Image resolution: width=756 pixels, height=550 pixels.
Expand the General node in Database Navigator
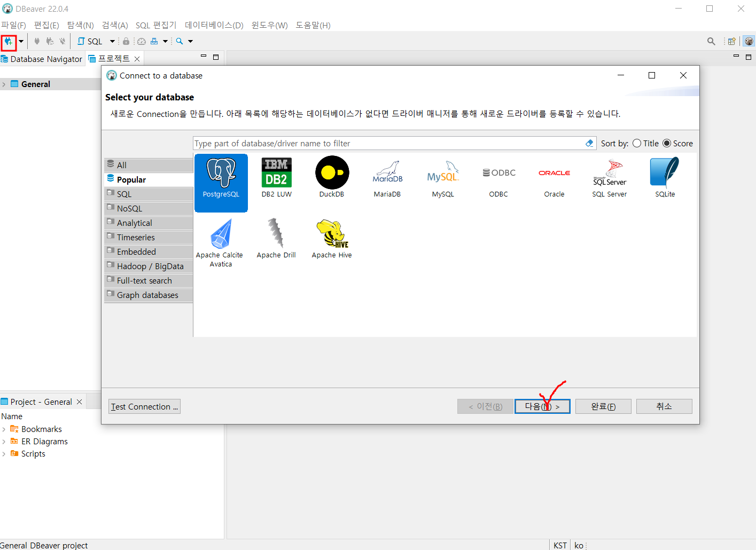(x=4, y=84)
